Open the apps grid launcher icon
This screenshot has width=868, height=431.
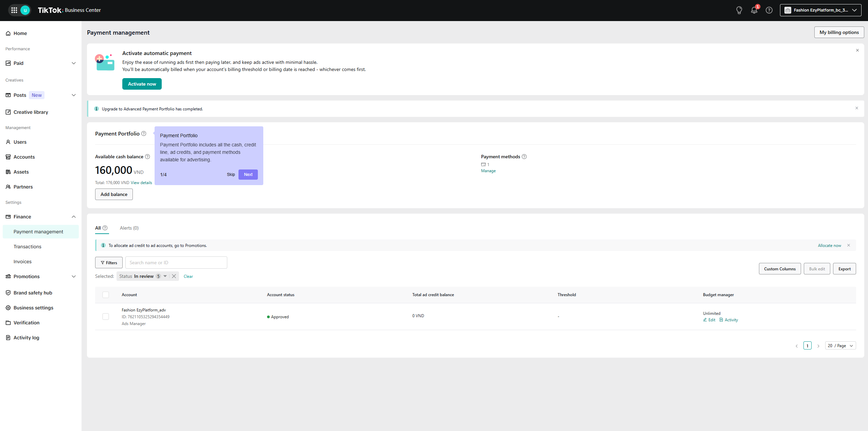[14, 10]
